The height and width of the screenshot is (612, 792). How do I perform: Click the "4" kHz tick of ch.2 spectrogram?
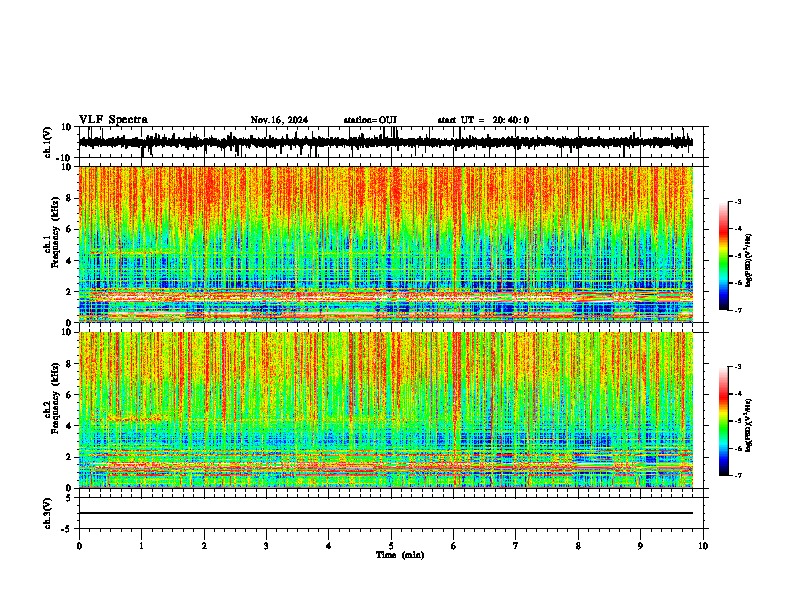[x=70, y=426]
